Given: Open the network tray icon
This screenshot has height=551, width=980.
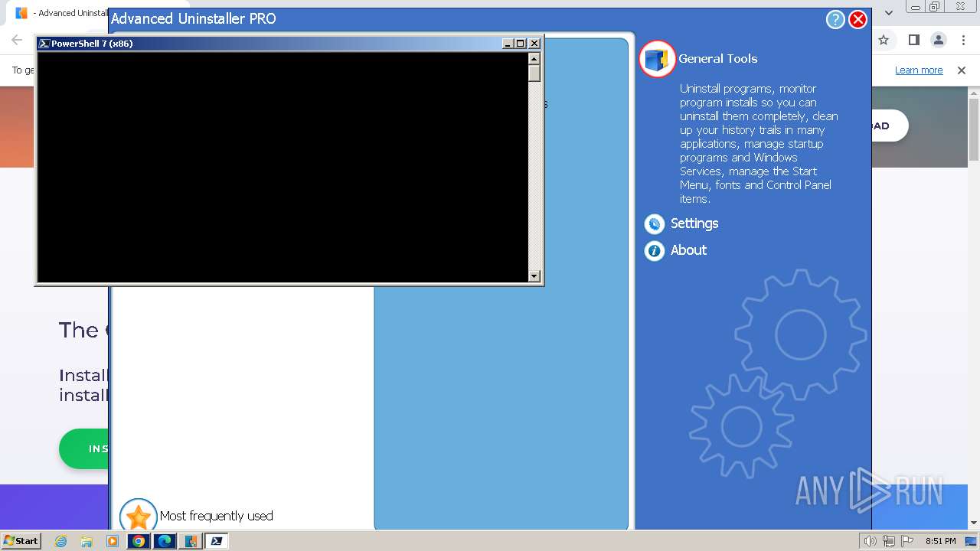Looking at the screenshot, I should [x=889, y=541].
